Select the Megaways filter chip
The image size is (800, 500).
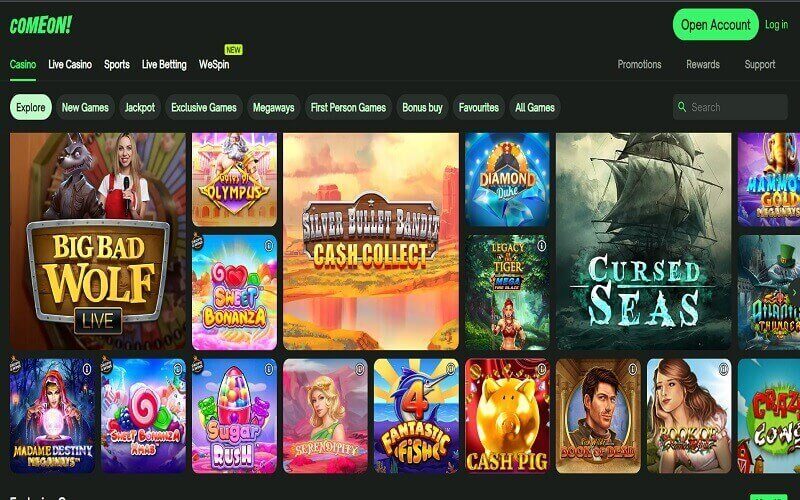(273, 107)
